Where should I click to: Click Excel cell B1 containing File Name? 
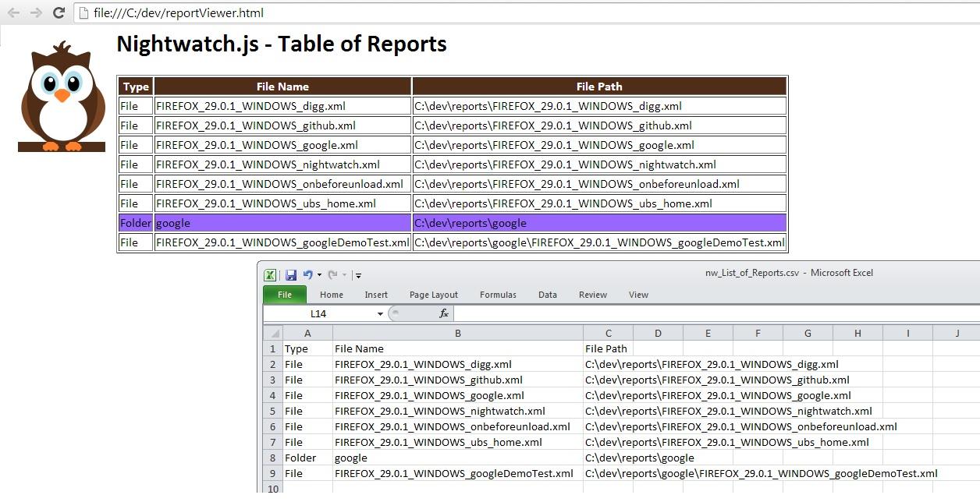[x=458, y=348]
